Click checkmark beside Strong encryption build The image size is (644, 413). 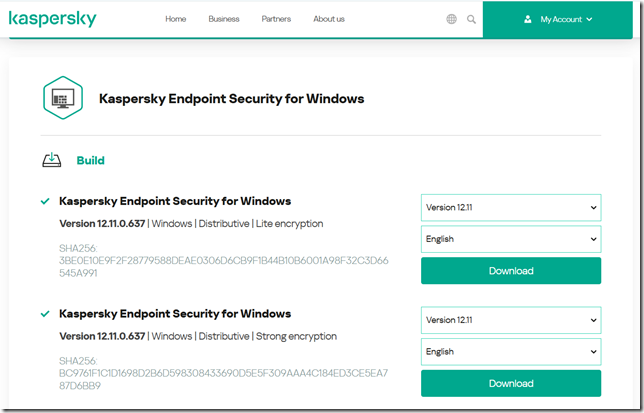click(45, 314)
